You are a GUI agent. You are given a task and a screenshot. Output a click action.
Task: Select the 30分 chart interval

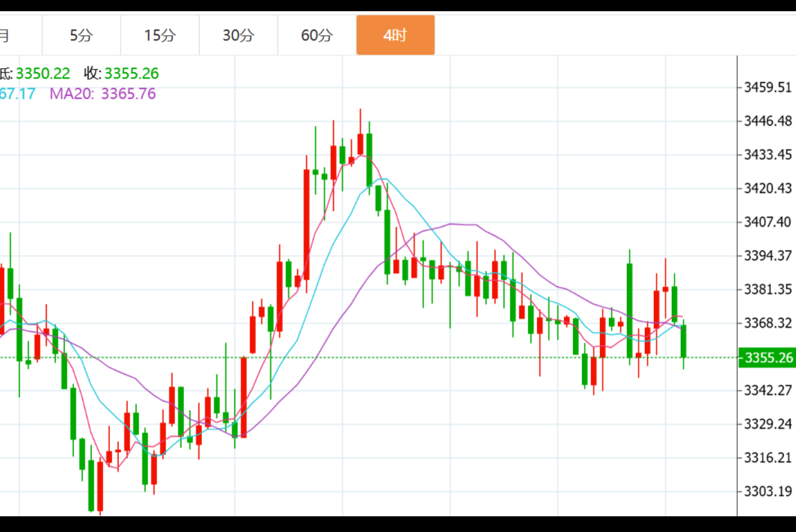click(x=239, y=35)
